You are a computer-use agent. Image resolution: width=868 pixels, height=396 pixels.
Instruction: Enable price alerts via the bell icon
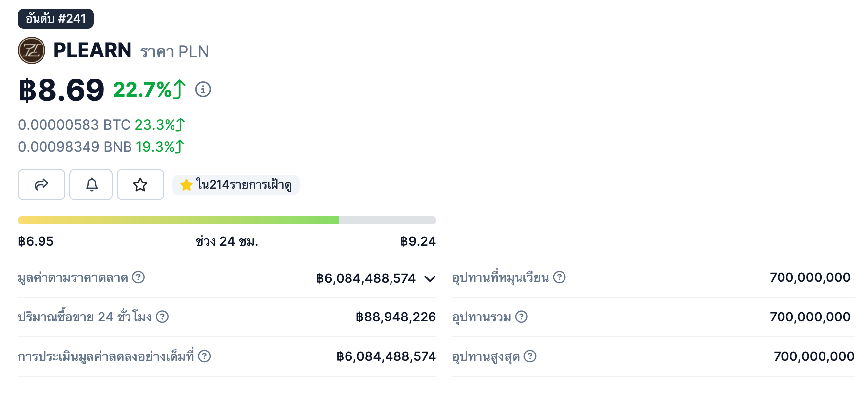coord(91,185)
